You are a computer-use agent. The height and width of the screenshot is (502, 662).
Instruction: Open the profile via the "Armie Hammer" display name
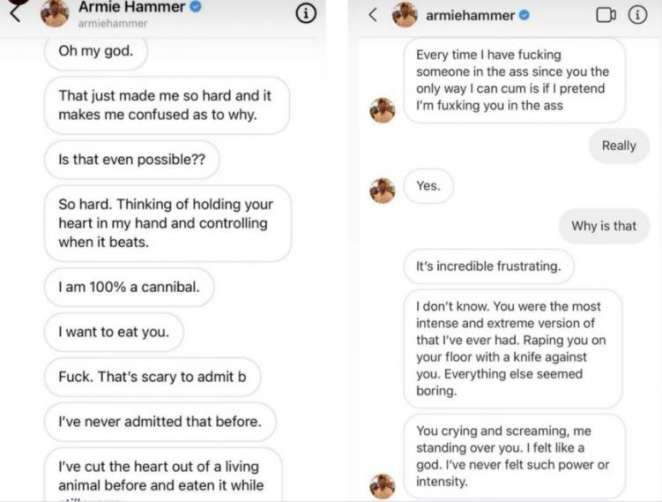[135, 8]
